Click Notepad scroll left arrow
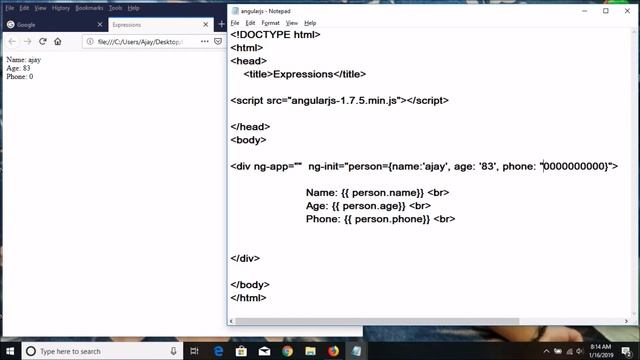The width and height of the screenshot is (640, 360). point(231,321)
